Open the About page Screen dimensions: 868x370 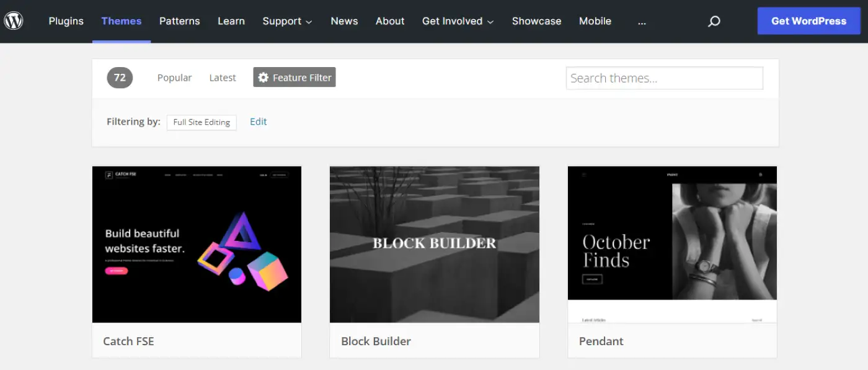click(x=390, y=21)
